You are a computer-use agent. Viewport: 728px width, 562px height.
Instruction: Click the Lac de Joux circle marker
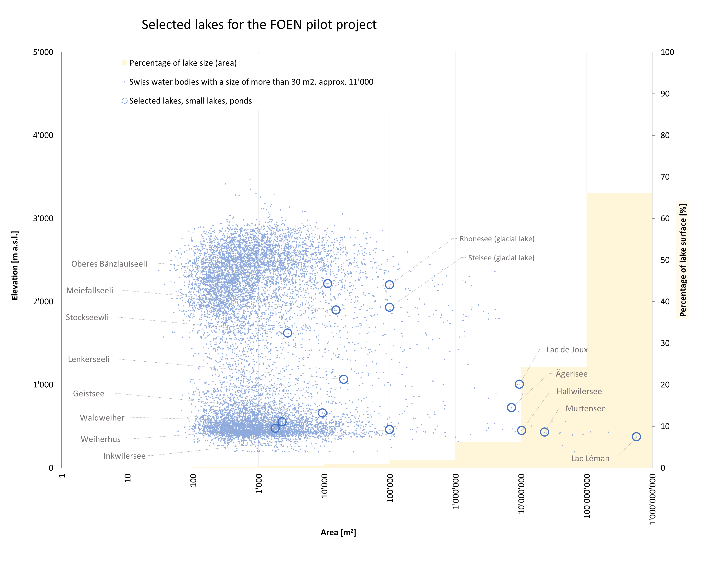tap(519, 384)
